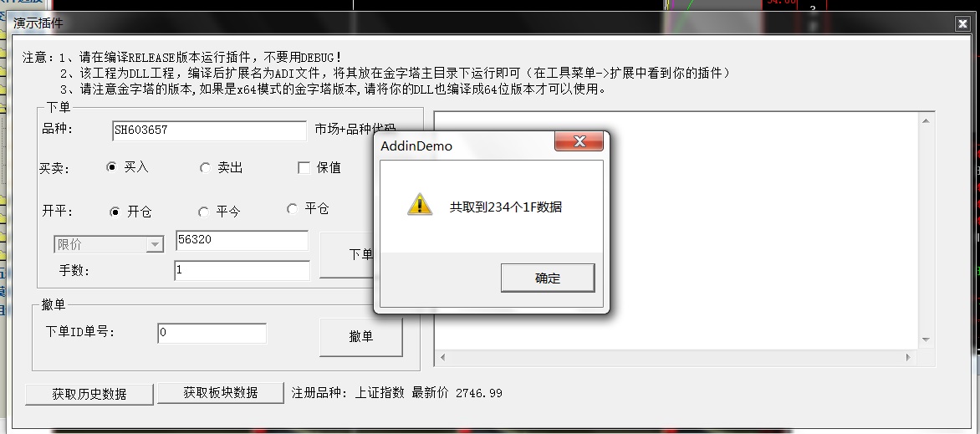The height and width of the screenshot is (434, 980).
Task: Click the 撤单 button
Action: coord(360,336)
